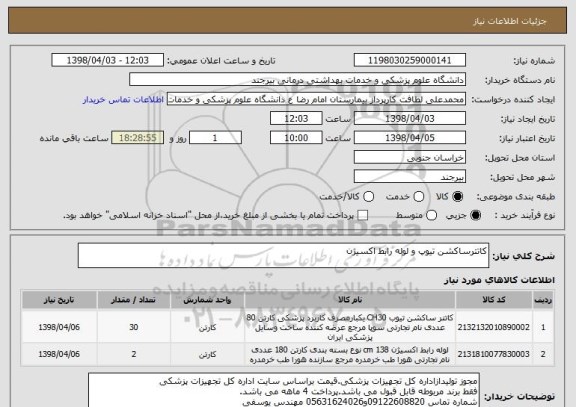Click the 1398/04/06 date in row 2

(59, 354)
